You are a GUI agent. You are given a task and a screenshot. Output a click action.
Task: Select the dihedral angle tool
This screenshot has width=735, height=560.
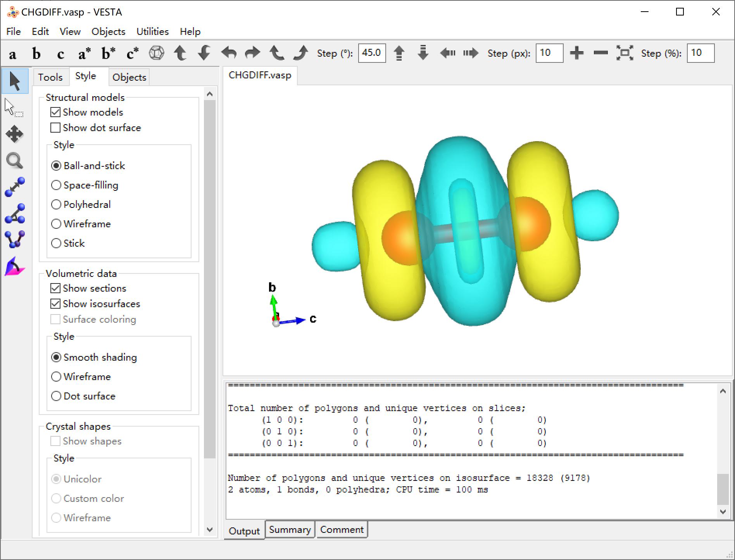15,239
